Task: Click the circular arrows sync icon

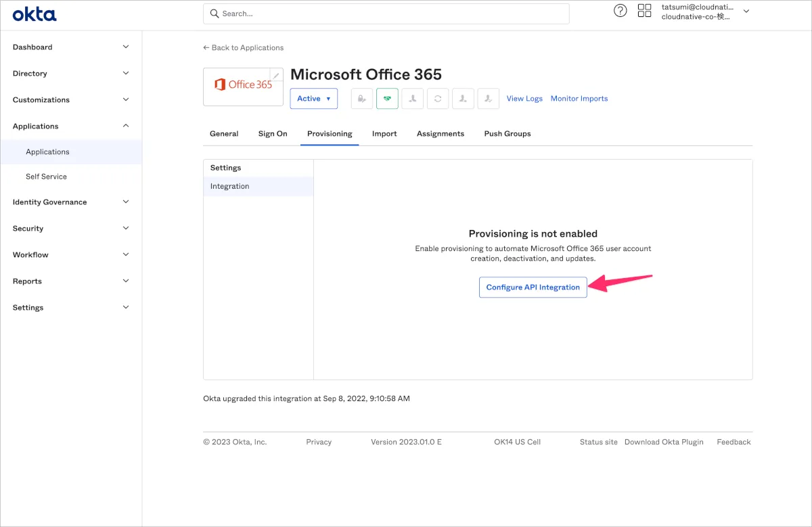Action: tap(438, 99)
